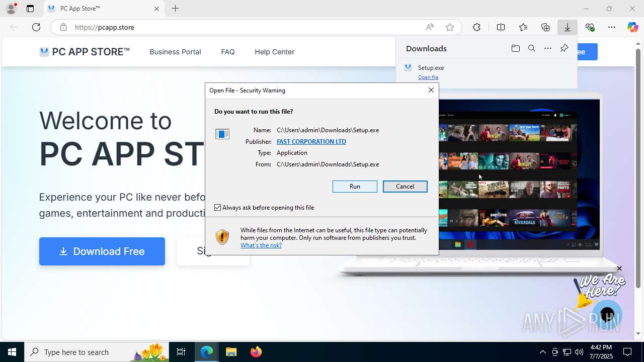Screen dimensions: 644x362
Task: Open the Business Portal menu item
Action: point(175,52)
